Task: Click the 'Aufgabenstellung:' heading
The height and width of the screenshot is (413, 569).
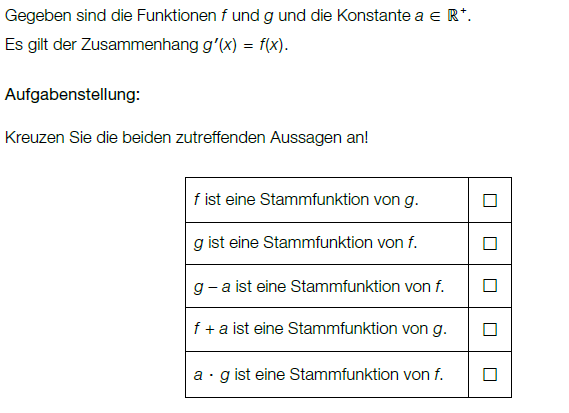Action: point(73,95)
